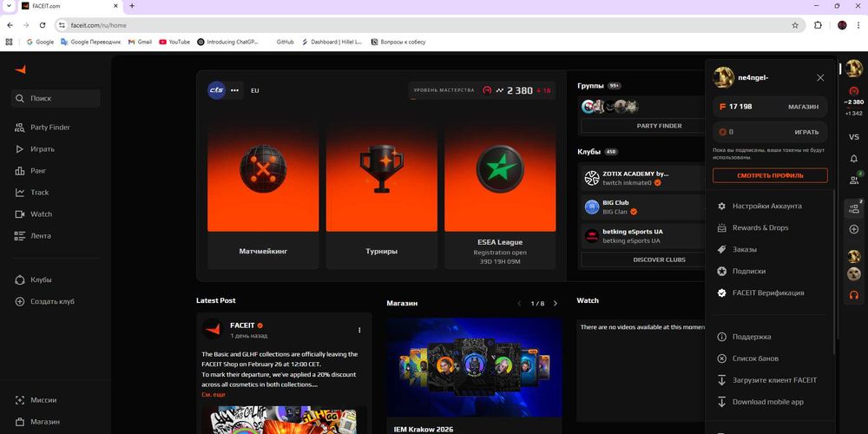Click МАГАЗИН next to 17 198 points
This screenshot has height=434, width=868.
pyautogui.click(x=803, y=107)
